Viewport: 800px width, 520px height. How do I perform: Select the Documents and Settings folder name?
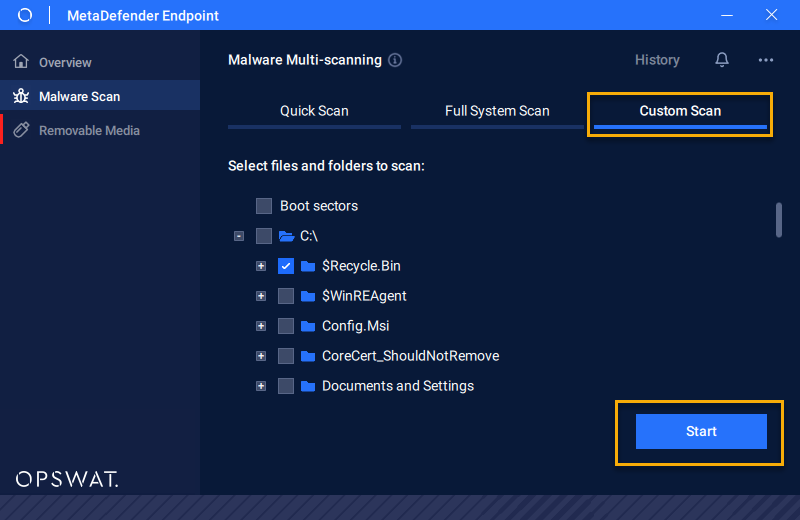398,386
